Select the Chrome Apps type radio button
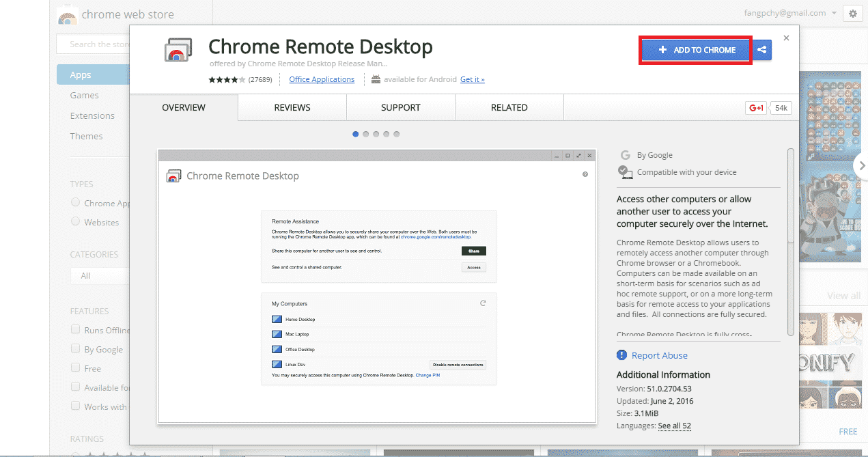This screenshot has width=868, height=457. point(75,202)
